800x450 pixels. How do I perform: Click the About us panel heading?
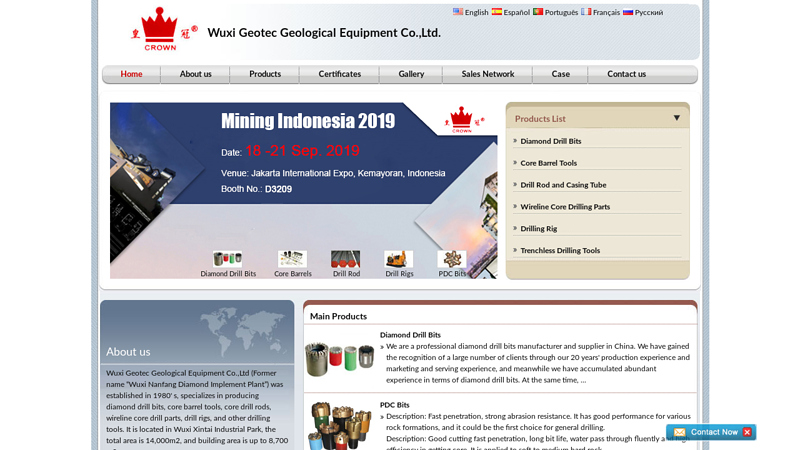[128, 352]
